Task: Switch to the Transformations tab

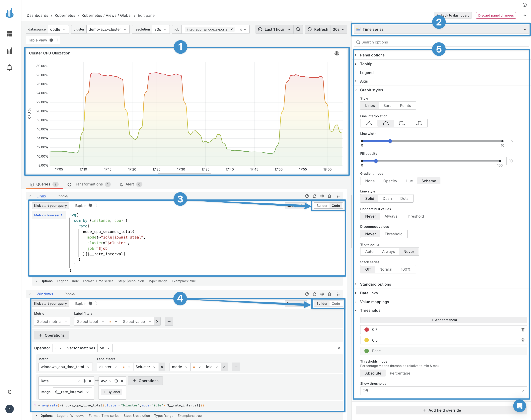Action: (x=89, y=184)
